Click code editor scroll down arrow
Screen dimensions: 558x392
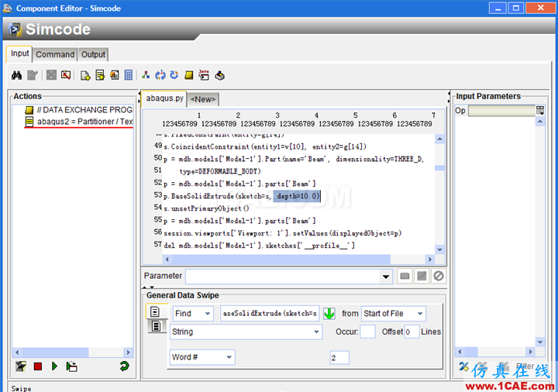click(x=440, y=249)
